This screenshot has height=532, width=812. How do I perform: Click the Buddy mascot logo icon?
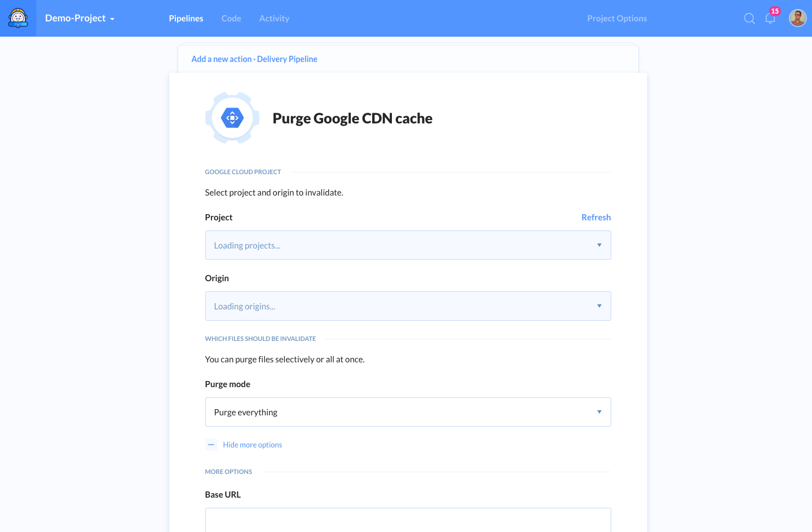coord(18,18)
